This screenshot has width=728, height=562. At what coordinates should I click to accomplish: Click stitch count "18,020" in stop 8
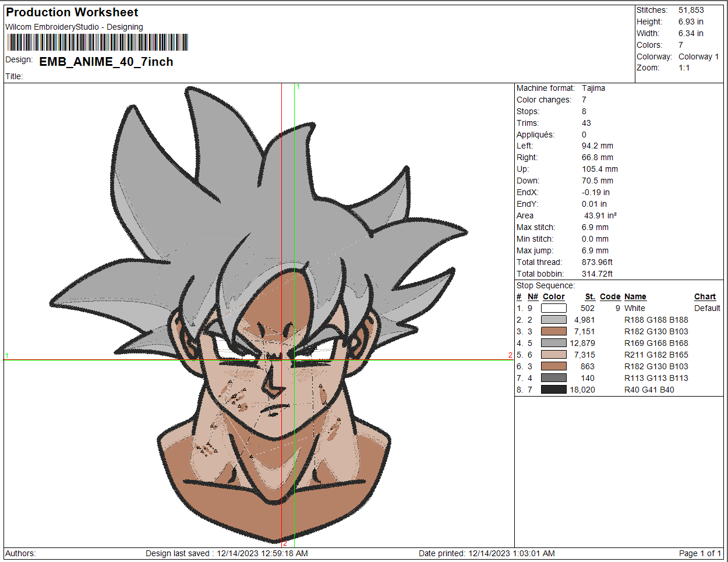(582, 390)
